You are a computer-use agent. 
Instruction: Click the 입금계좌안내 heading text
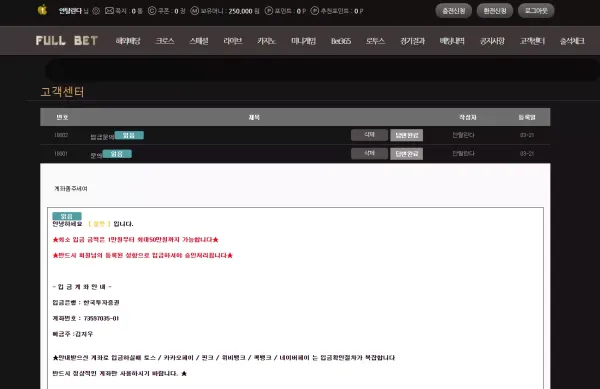click(82, 287)
